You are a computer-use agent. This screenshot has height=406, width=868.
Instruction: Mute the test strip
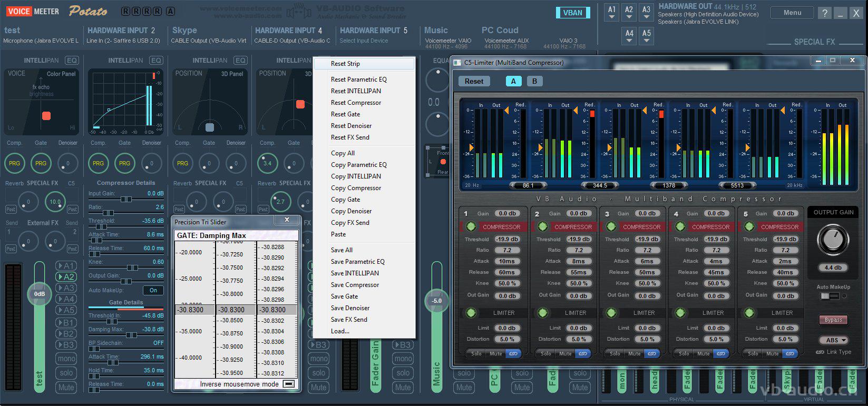click(66, 388)
